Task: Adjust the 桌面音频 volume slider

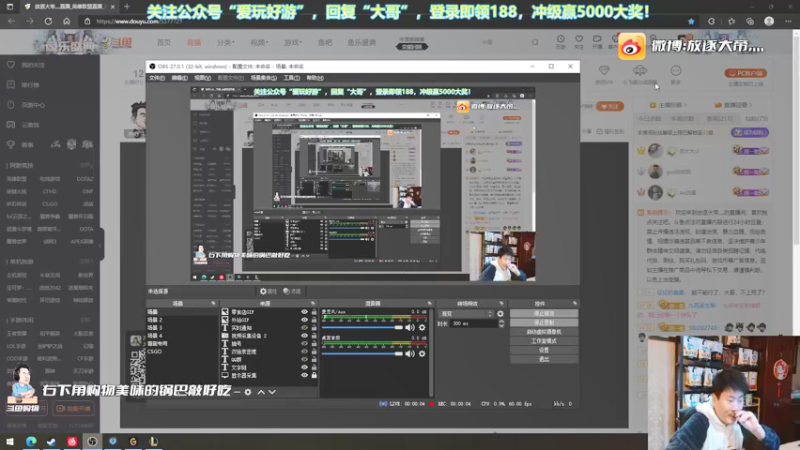Action: [362, 354]
